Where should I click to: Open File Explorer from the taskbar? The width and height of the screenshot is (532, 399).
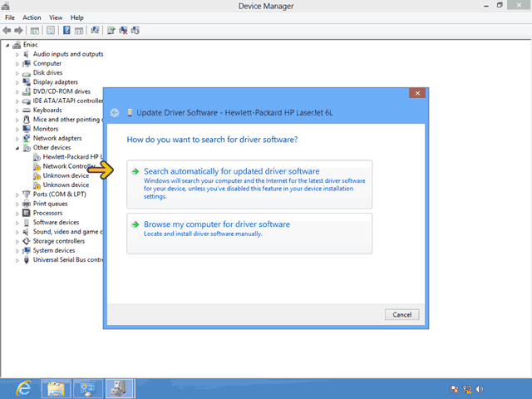pyautogui.click(x=56, y=389)
